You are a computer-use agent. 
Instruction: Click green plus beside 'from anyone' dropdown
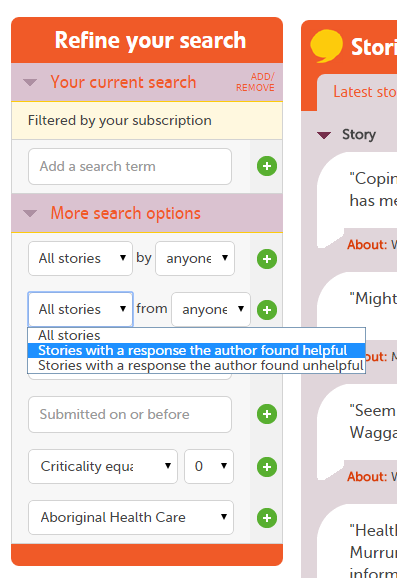[267, 310]
